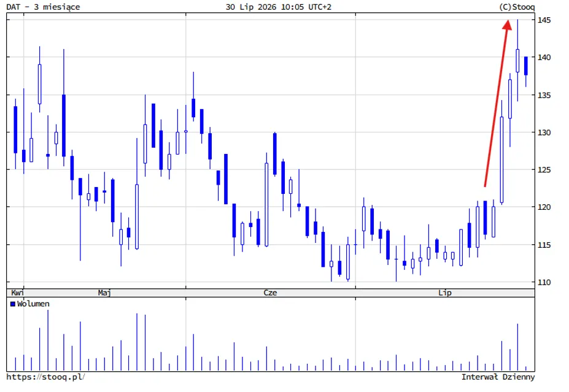Viewport: 569px width, 392px height.
Task: Click the "Interwał Dzienny" interval label
Action: (x=498, y=377)
